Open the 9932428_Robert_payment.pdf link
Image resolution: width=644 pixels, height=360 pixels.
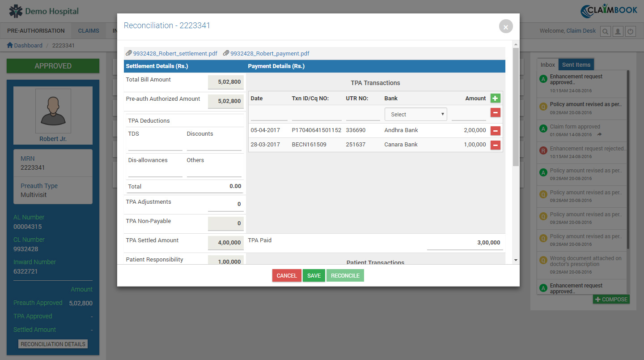(x=269, y=53)
